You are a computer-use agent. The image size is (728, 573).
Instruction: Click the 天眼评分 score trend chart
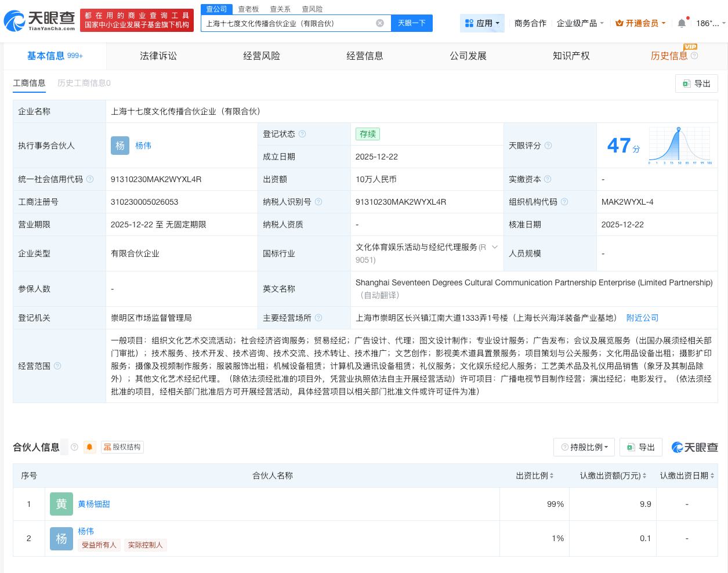point(679,146)
